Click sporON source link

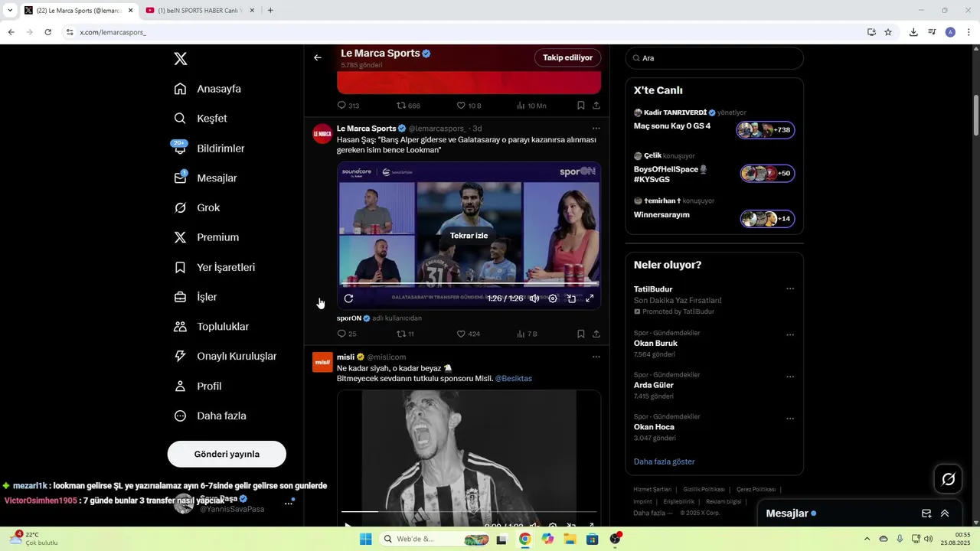349,318
